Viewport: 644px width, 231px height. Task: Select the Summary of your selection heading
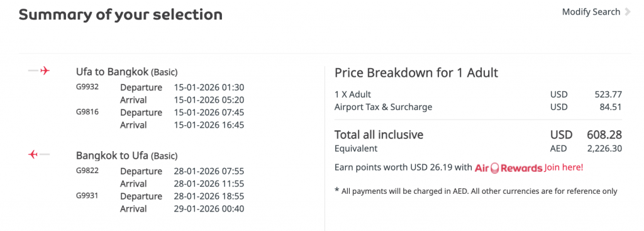(121, 15)
